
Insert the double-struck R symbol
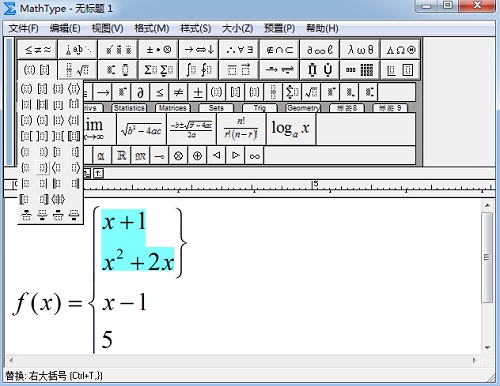point(121,156)
